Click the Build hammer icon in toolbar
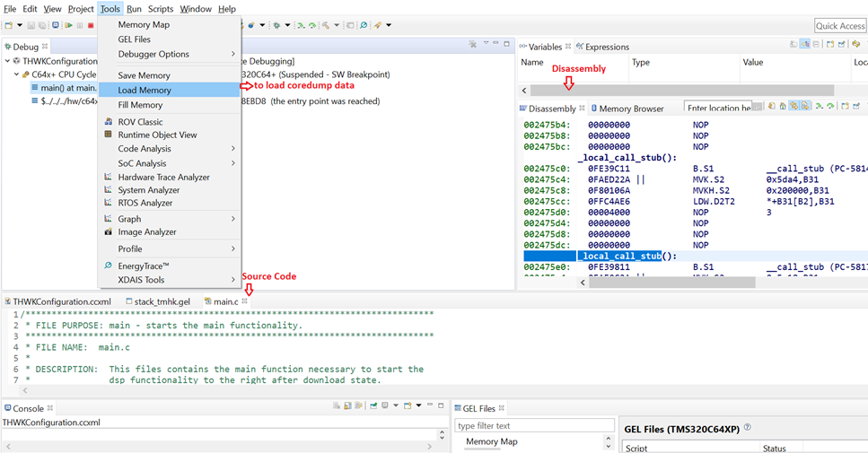 326,25
